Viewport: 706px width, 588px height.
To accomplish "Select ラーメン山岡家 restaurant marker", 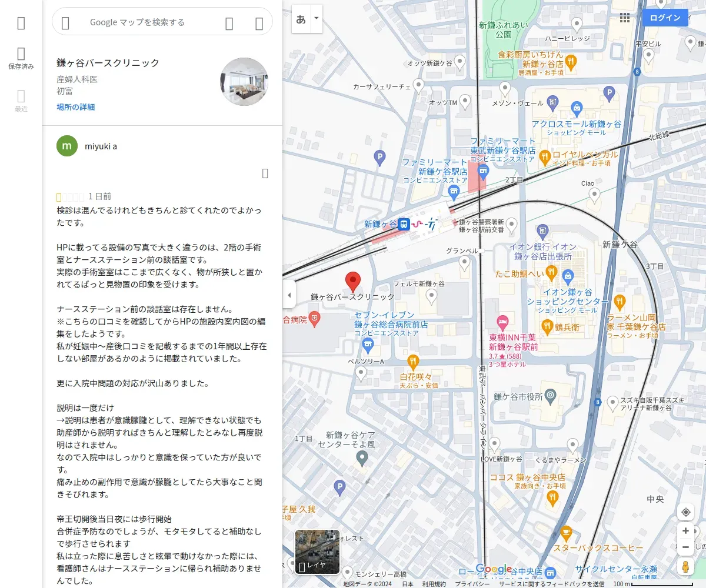I will coord(620,302).
